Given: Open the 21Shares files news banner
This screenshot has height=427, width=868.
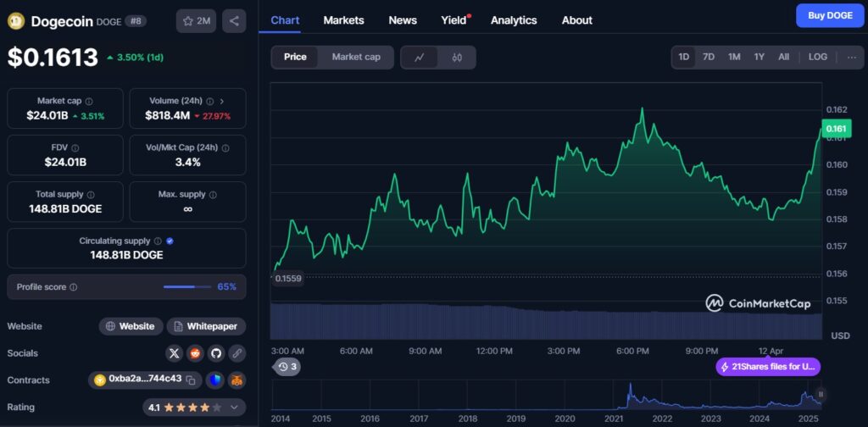Looking at the screenshot, I should (768, 367).
